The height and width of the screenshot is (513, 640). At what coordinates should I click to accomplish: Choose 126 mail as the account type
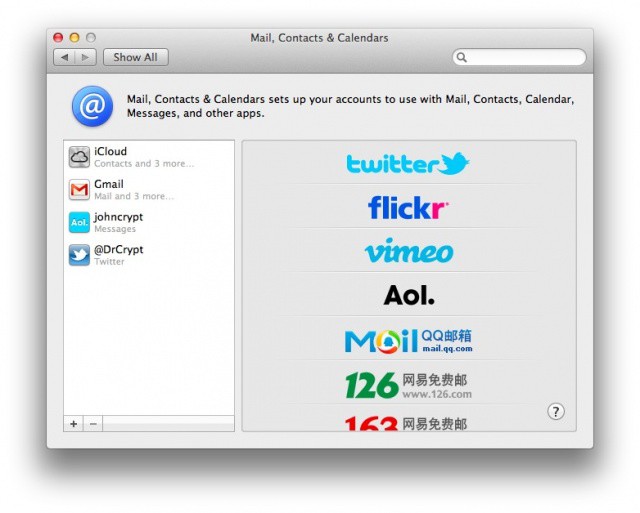click(409, 385)
